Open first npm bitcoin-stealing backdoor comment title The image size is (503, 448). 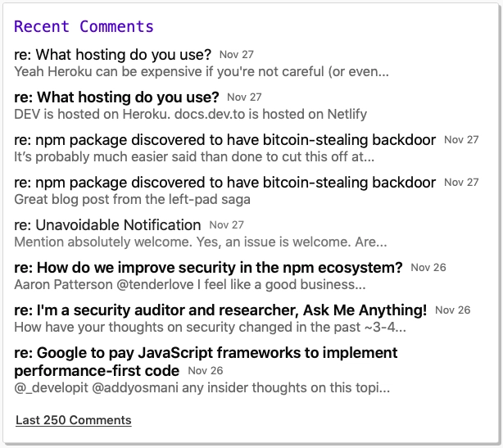(x=224, y=140)
